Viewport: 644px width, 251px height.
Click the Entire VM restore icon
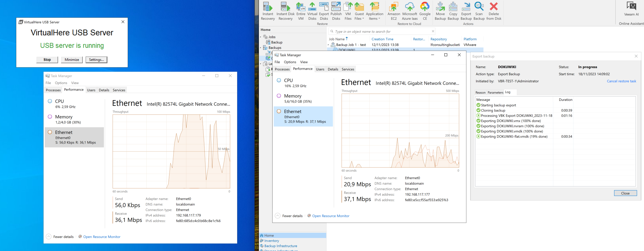click(x=301, y=11)
